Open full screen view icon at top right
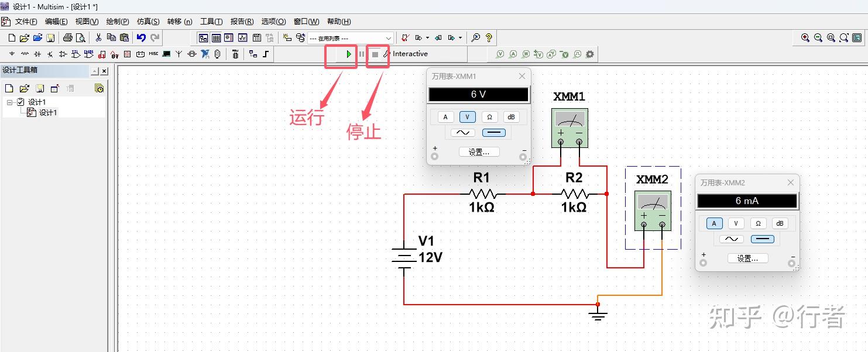 (x=857, y=37)
